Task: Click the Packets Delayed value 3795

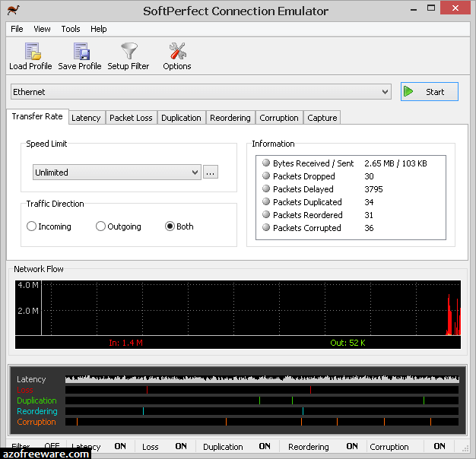Action: pos(373,189)
